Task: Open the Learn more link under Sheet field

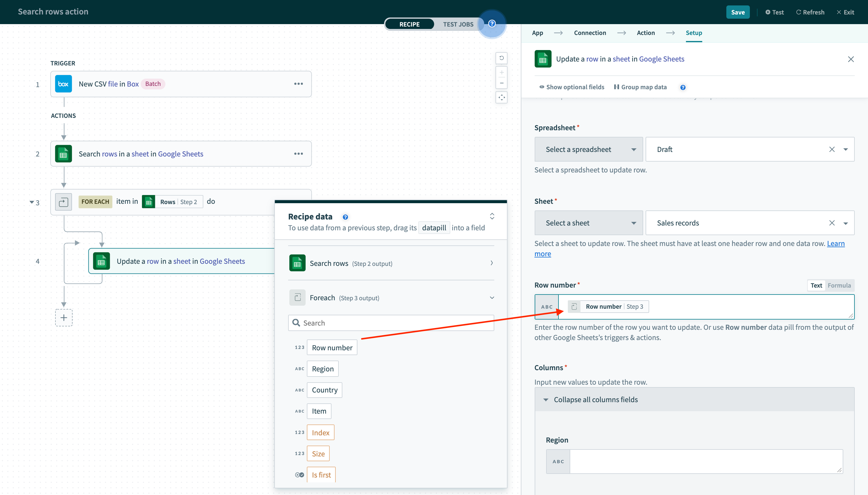Action: point(836,243)
